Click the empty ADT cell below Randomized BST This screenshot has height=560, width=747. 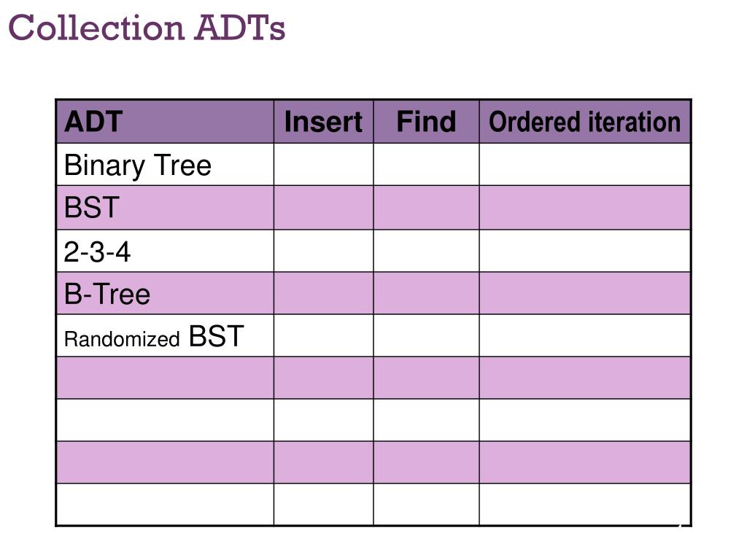point(165,378)
